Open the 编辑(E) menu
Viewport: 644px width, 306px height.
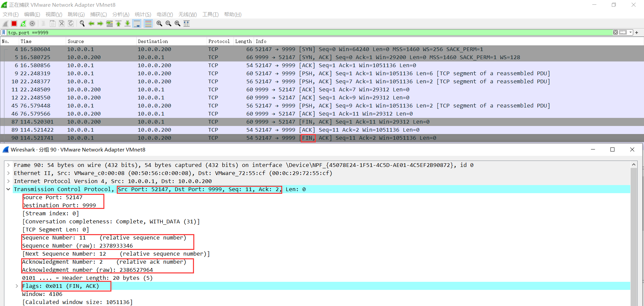(32, 14)
